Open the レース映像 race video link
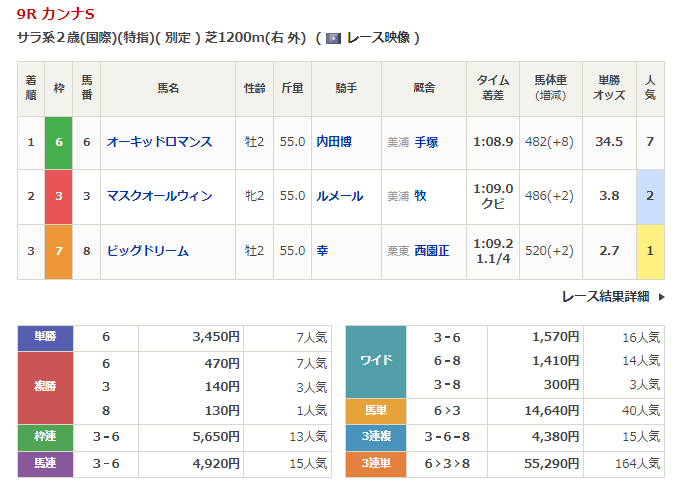Image resolution: width=683 pixels, height=484 pixels. [x=376, y=38]
